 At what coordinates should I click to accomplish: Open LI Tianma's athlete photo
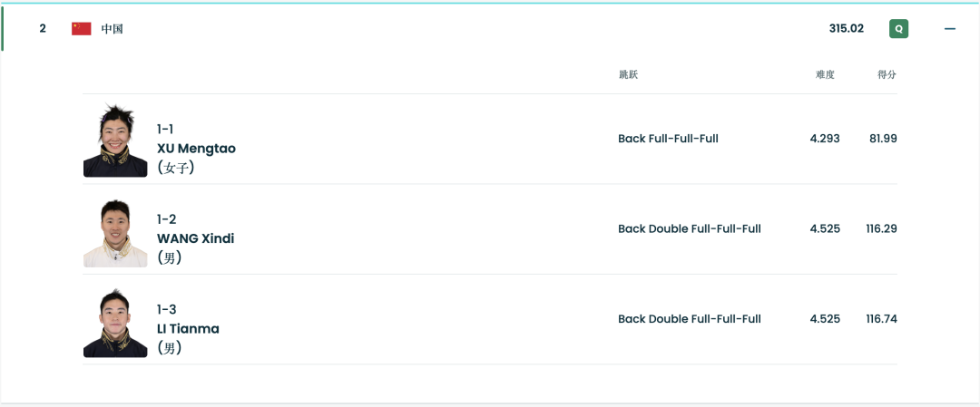115,323
